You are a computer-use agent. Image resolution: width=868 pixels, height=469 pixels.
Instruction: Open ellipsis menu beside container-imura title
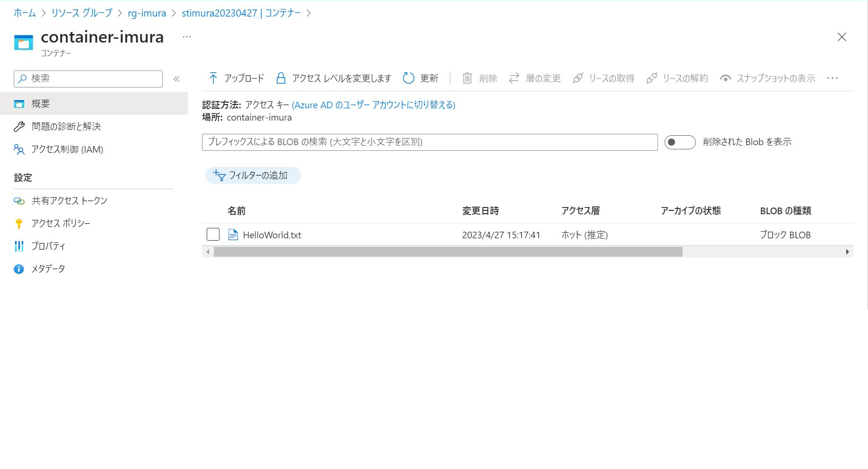(x=187, y=37)
